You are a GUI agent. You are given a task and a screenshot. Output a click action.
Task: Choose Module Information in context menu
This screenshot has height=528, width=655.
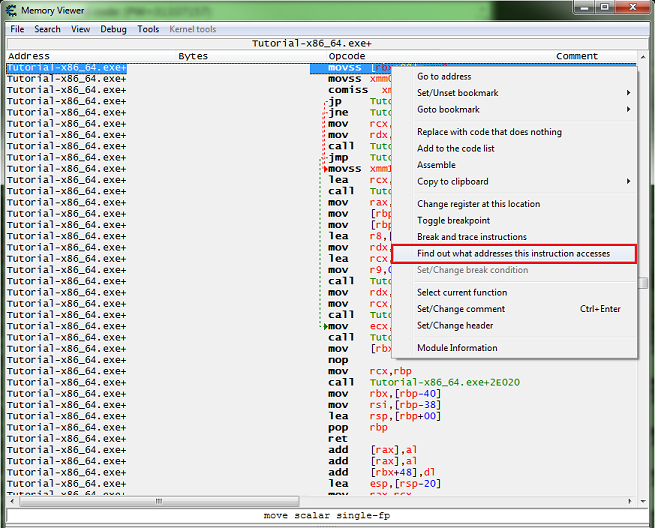click(457, 348)
